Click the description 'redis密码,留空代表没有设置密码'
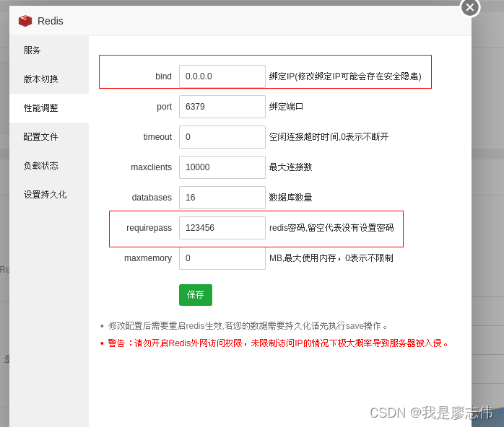This screenshot has height=427, width=504. [331, 228]
